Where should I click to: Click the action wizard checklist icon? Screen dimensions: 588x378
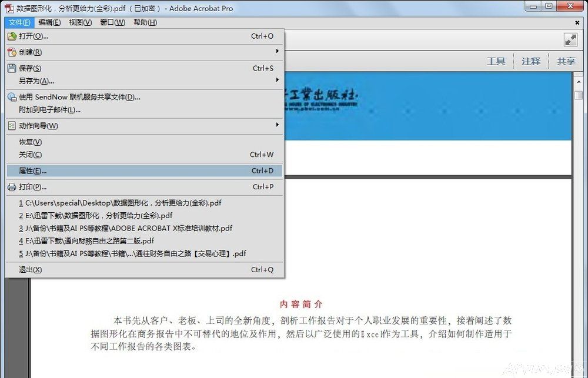coord(12,126)
